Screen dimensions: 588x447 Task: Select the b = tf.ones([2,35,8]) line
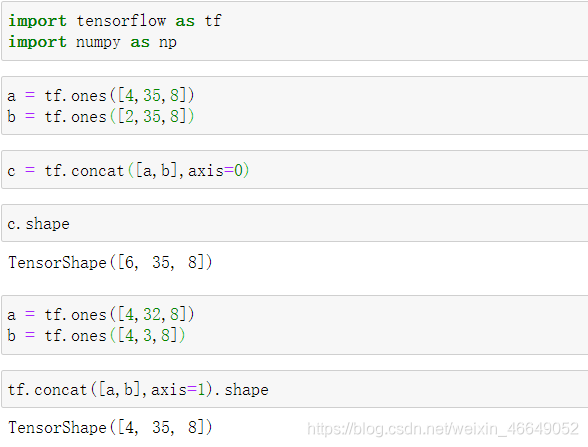click(x=100, y=116)
